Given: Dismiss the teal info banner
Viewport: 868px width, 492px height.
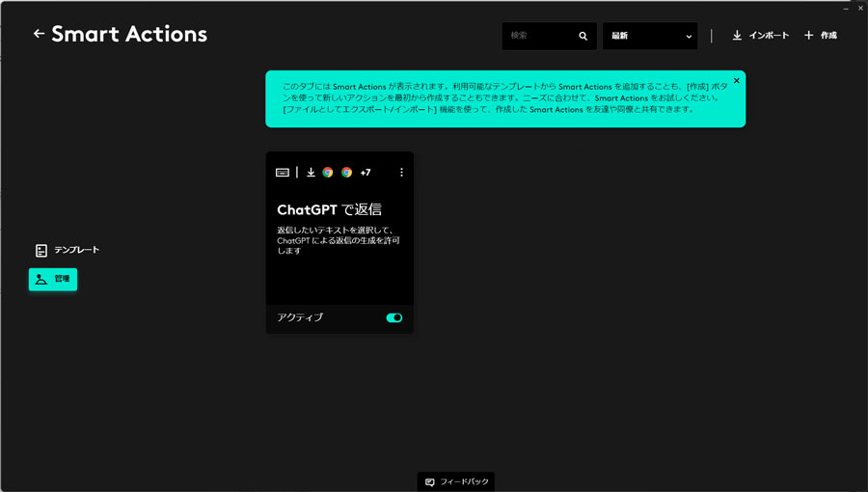Looking at the screenshot, I should (736, 81).
